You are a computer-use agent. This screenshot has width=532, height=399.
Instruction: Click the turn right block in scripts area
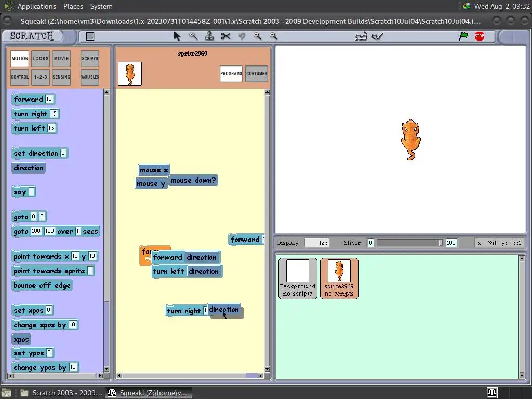(x=186, y=311)
